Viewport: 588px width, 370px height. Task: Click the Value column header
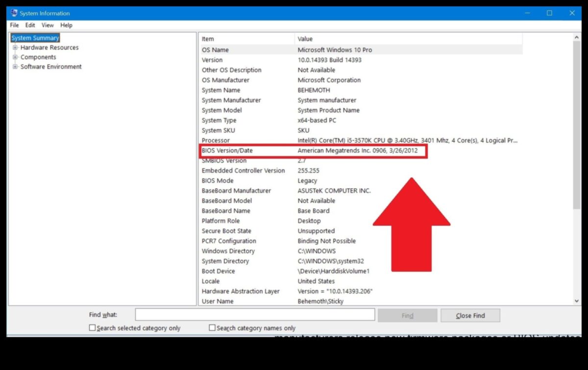(x=407, y=39)
